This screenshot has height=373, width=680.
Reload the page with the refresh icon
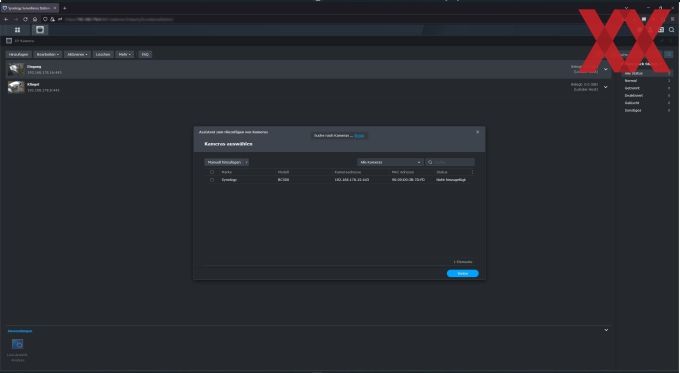pyautogui.click(x=25, y=19)
